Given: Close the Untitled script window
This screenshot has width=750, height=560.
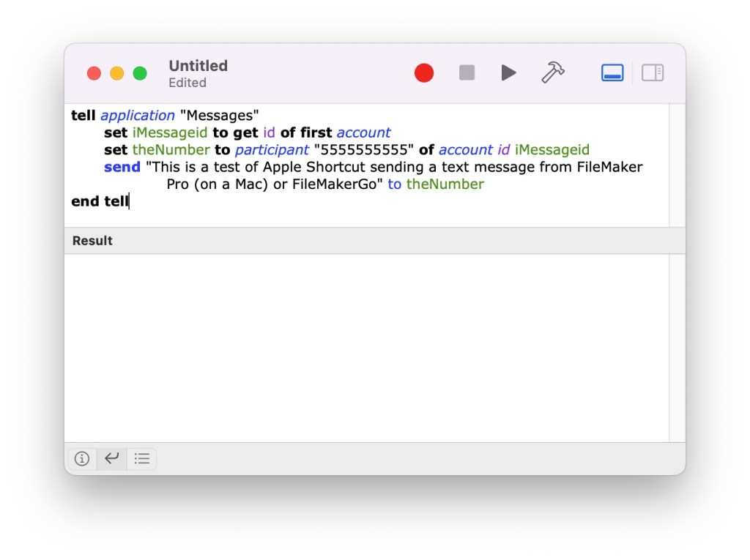Looking at the screenshot, I should (94, 73).
